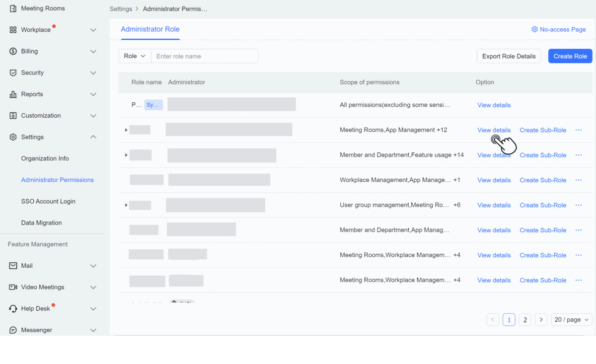Open the Role filter dropdown
The image size is (596, 364).
134,56
